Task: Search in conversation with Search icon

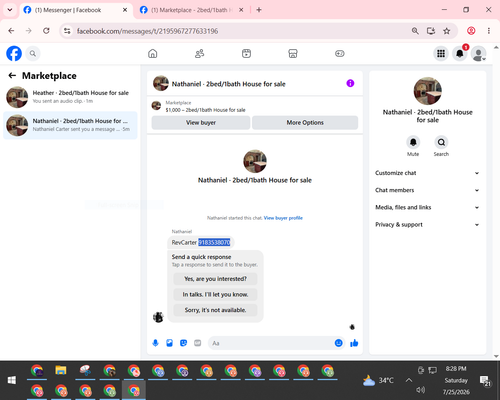Action: tap(441, 142)
